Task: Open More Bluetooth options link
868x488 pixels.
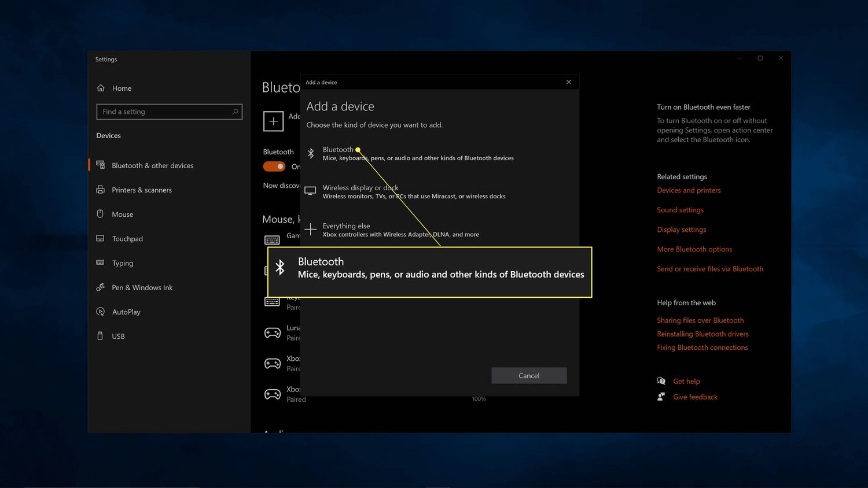Action: click(694, 249)
